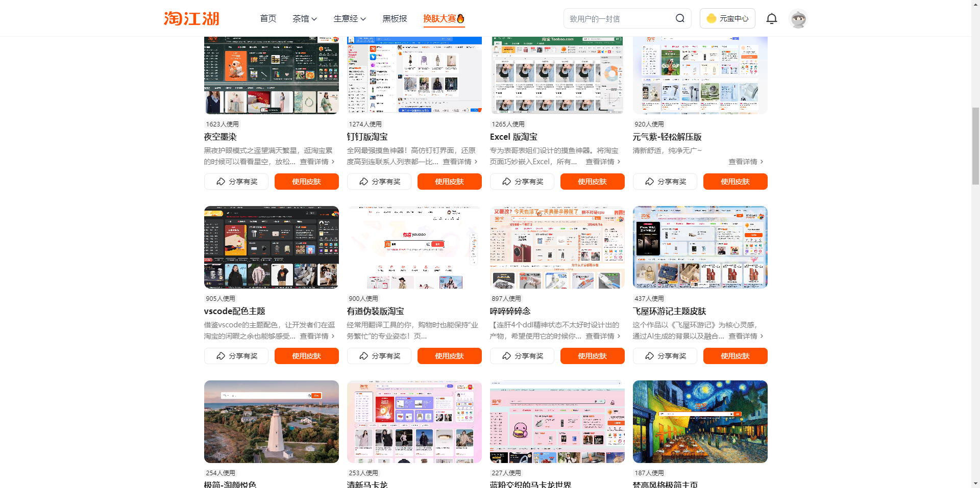This screenshot has width=980, height=488.
Task: Click the 淘江湖 logo
Action: (191, 18)
